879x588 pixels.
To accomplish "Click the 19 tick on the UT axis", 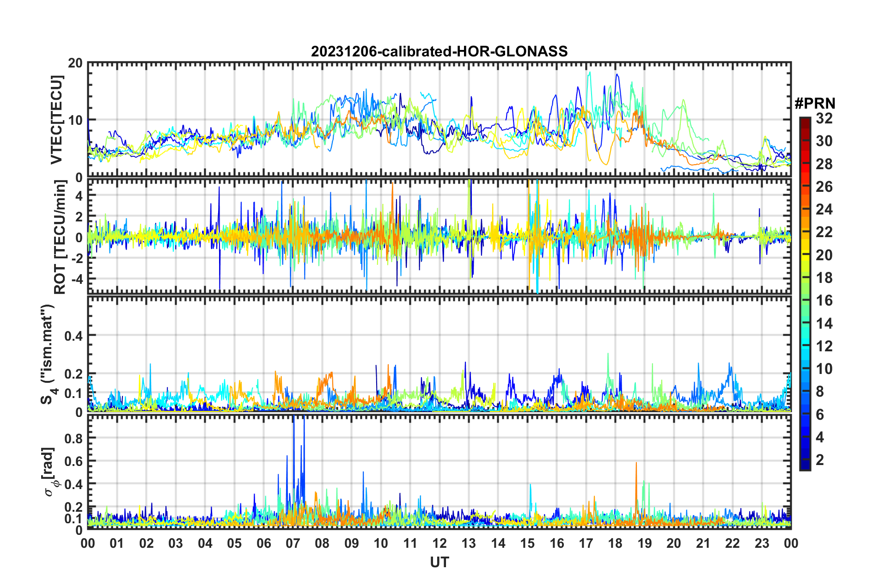I will 645,543.
